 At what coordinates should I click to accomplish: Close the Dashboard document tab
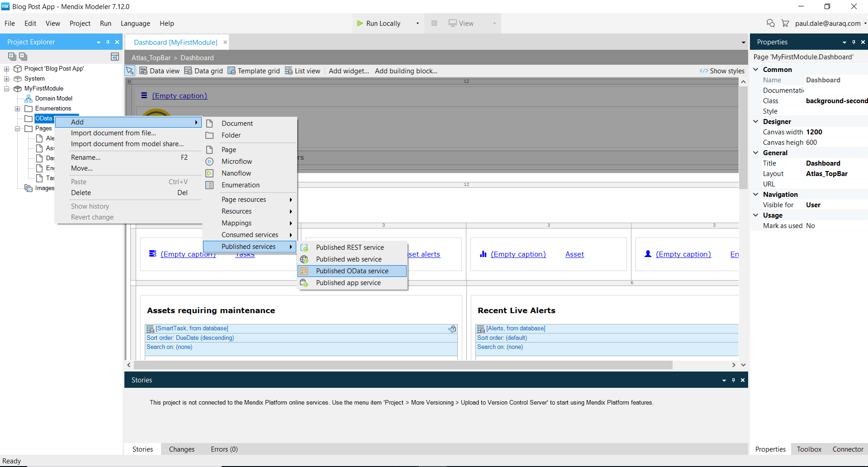point(225,42)
